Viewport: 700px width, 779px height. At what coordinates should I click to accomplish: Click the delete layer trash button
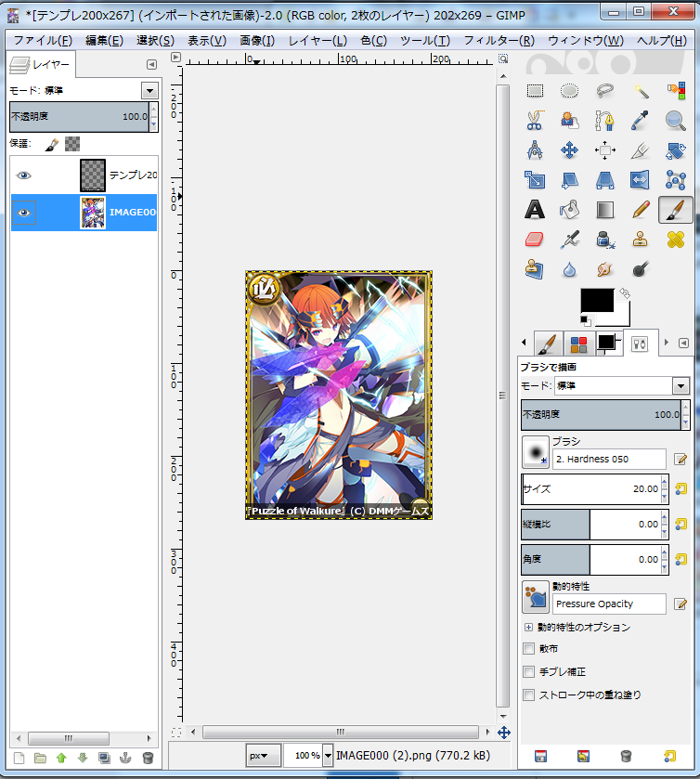click(148, 758)
